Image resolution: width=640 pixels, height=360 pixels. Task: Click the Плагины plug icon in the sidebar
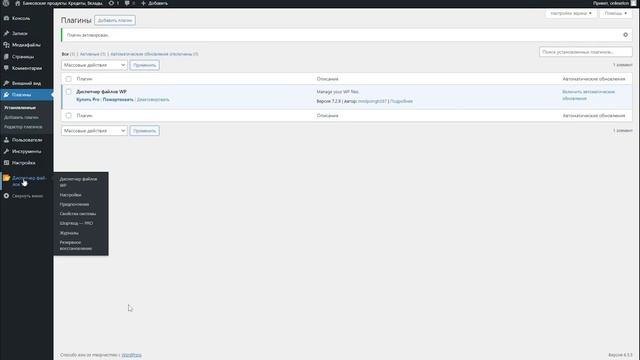(x=6, y=95)
